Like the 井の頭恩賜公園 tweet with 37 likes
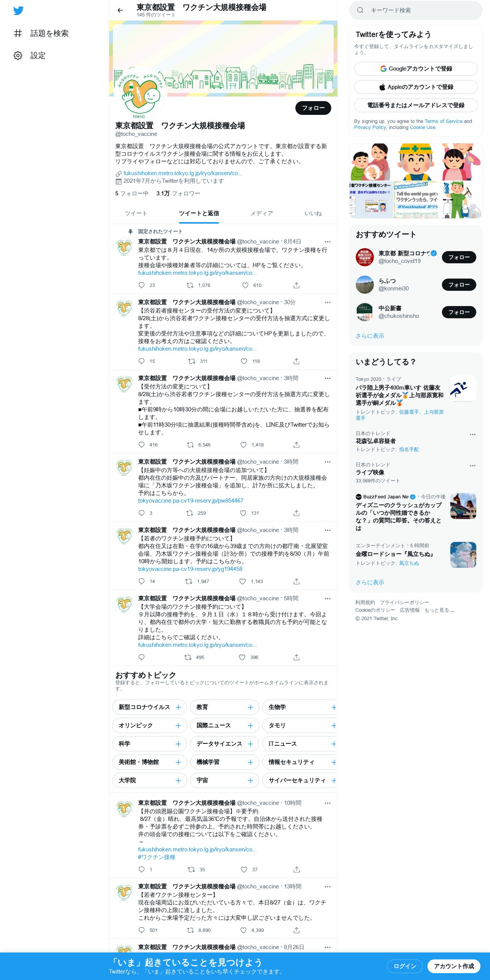490x980 pixels. click(244, 869)
